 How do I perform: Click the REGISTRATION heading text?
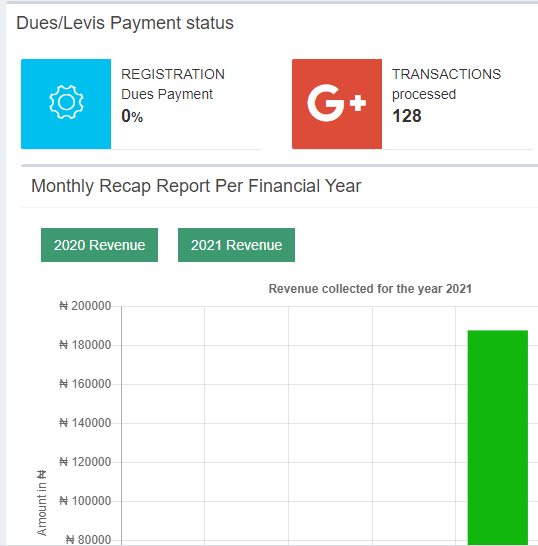click(x=173, y=74)
